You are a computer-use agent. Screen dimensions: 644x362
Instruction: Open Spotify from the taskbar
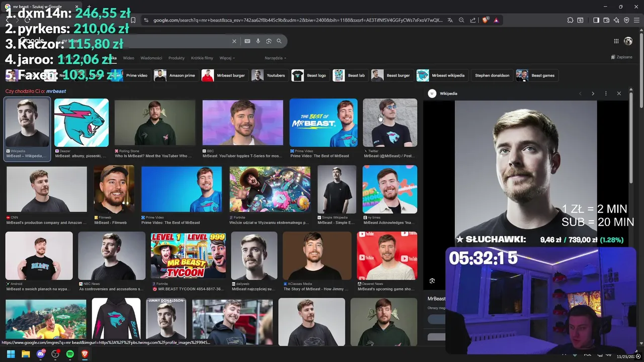click(x=70, y=354)
